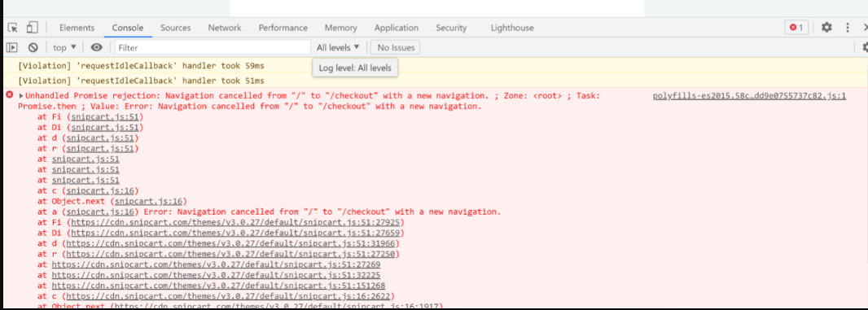Click the No Issues button
The image size is (868, 310).
pyautogui.click(x=396, y=48)
